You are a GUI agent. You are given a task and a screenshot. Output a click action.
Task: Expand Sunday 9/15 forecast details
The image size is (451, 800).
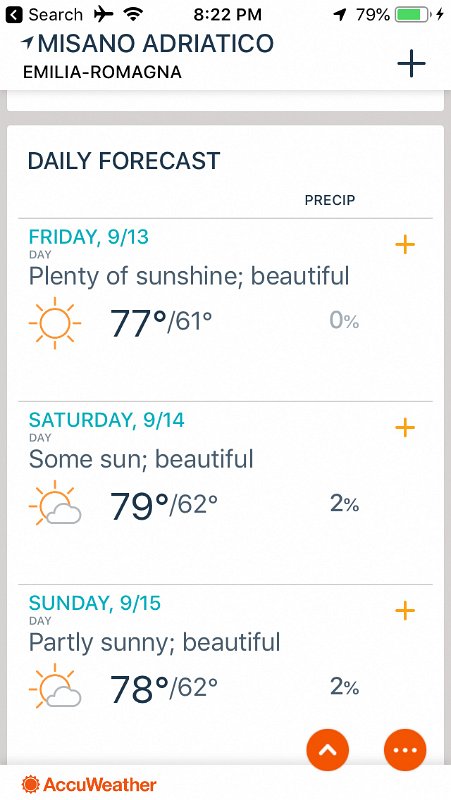[405, 610]
